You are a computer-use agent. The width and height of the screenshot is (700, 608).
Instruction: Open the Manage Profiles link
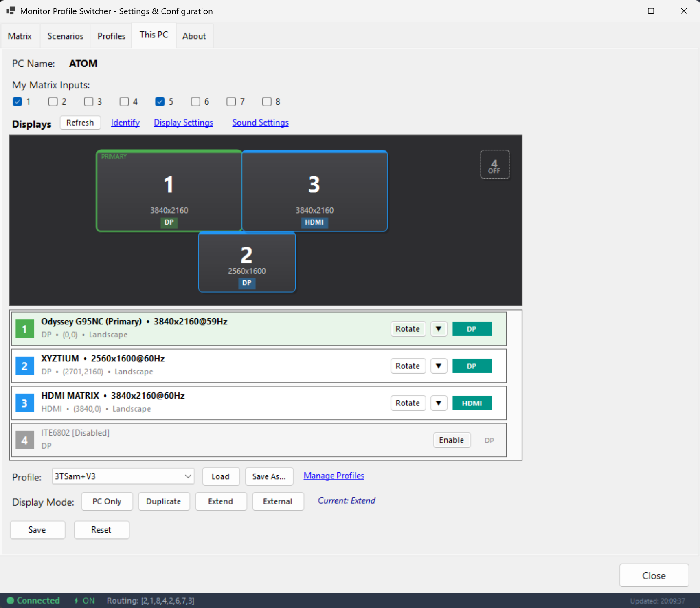pos(334,476)
